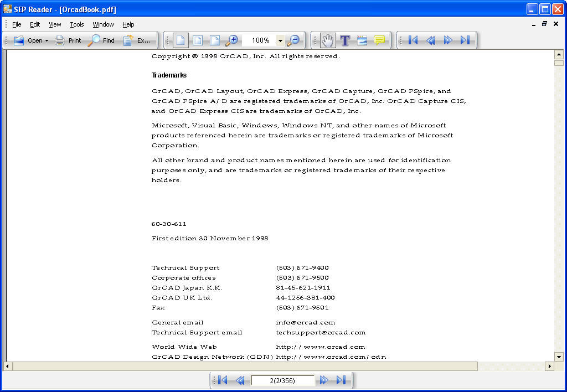Viewport: 567px width, 392px height.
Task: Advance one page in bottom navigation bar
Action: click(x=324, y=380)
